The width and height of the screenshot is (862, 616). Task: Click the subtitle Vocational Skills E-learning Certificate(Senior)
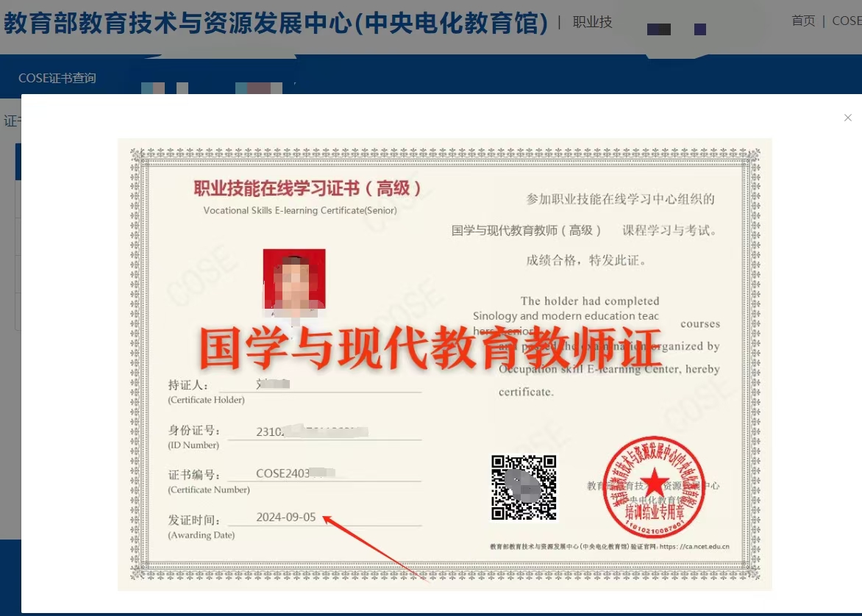[300, 210]
